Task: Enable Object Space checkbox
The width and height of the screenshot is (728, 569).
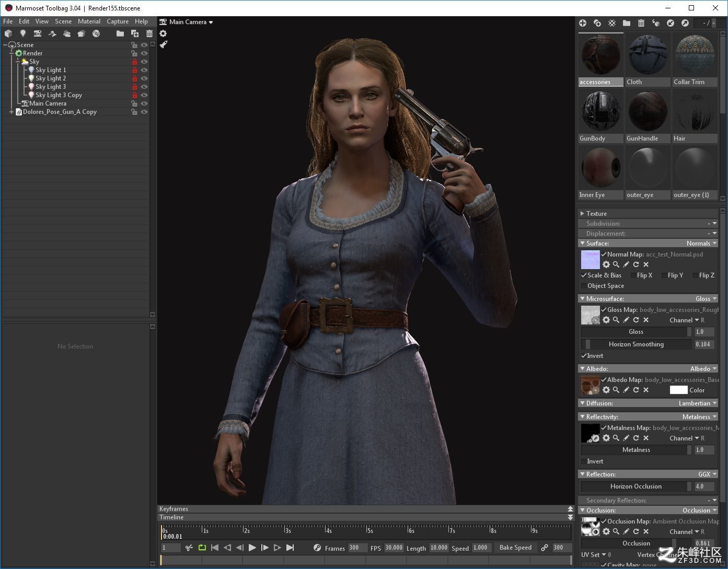Action: tap(584, 286)
